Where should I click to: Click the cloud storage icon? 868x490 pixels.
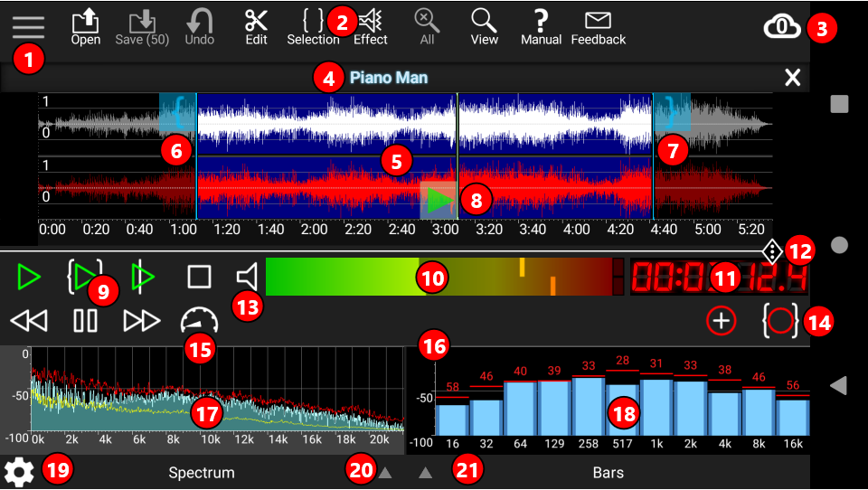point(781,27)
